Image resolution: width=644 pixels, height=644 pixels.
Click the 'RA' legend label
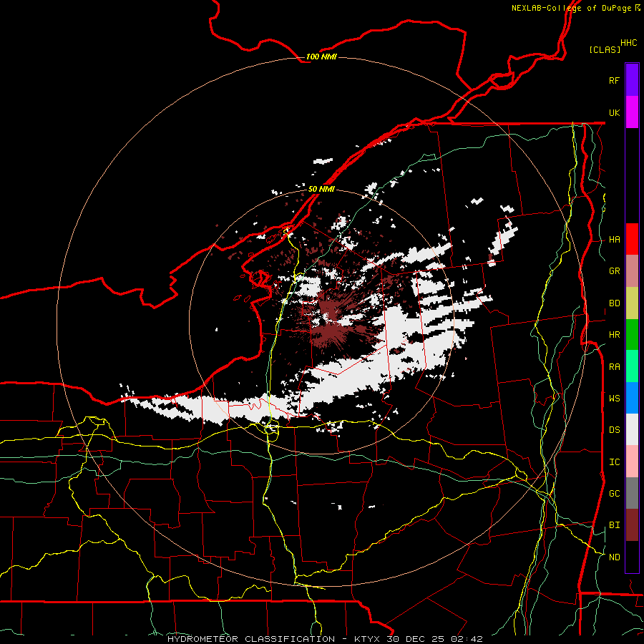point(615,367)
